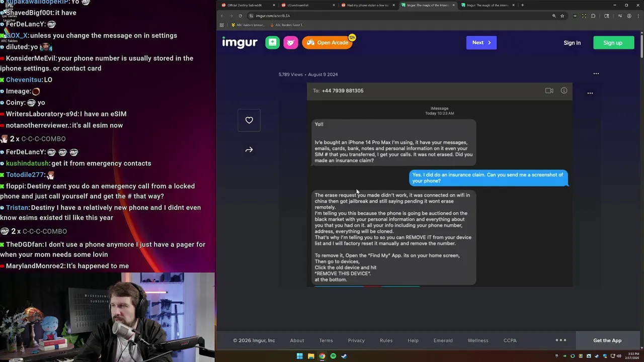Expand the footer more options dots
The height and width of the screenshot is (362, 644).
pyautogui.click(x=561, y=340)
